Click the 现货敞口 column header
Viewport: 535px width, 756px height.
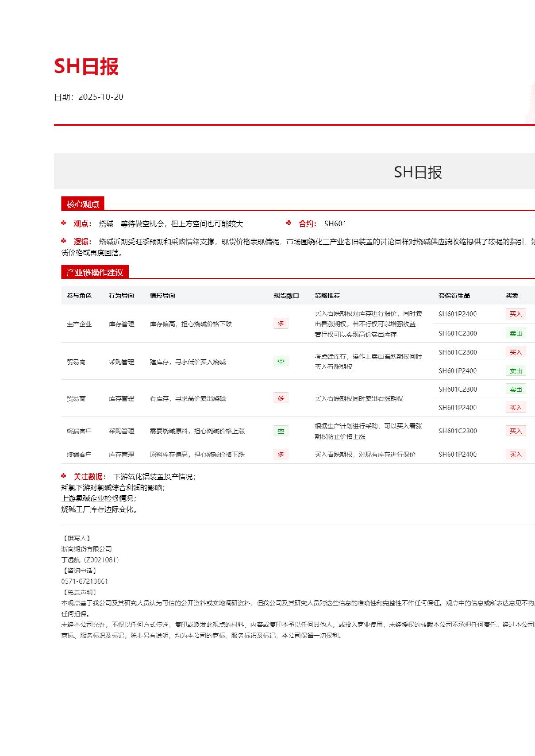point(286,296)
